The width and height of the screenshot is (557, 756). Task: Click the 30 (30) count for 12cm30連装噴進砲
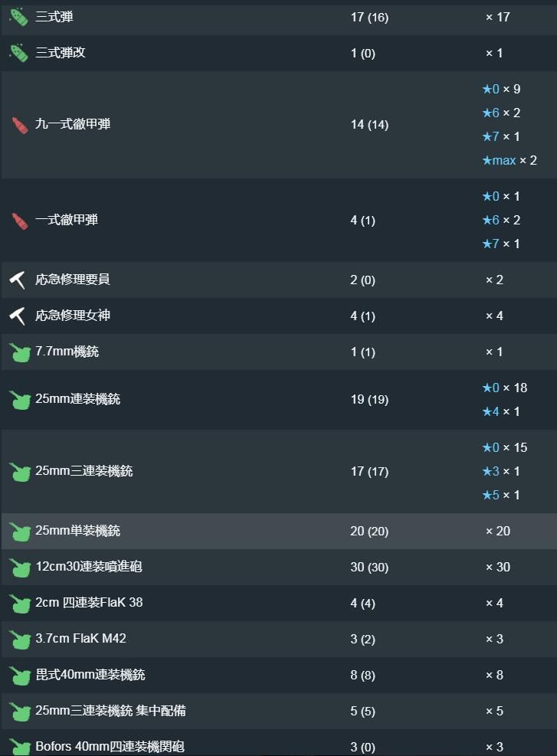point(369,568)
